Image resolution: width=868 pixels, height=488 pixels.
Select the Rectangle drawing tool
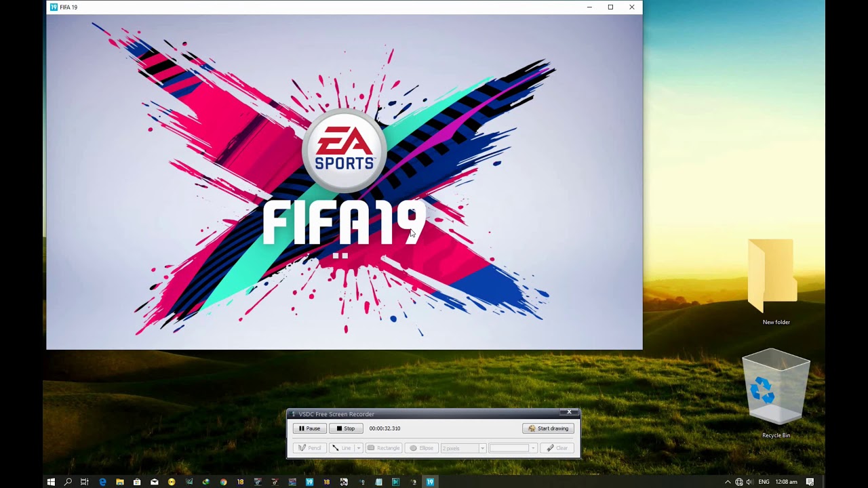tap(383, 448)
